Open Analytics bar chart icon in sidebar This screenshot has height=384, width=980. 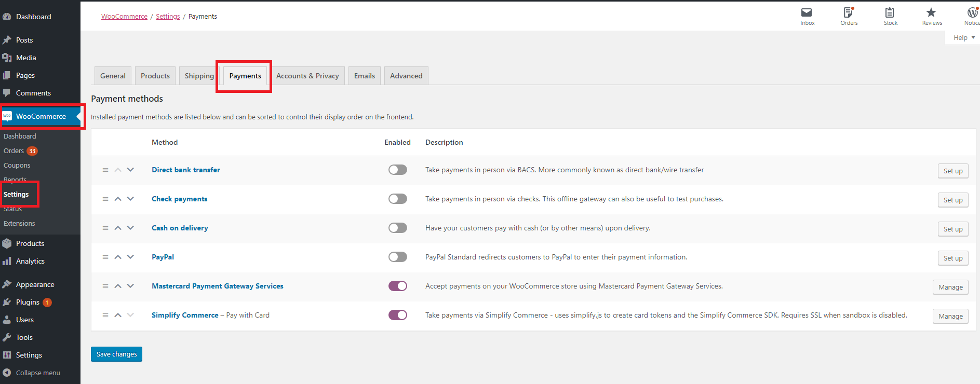tap(7, 261)
